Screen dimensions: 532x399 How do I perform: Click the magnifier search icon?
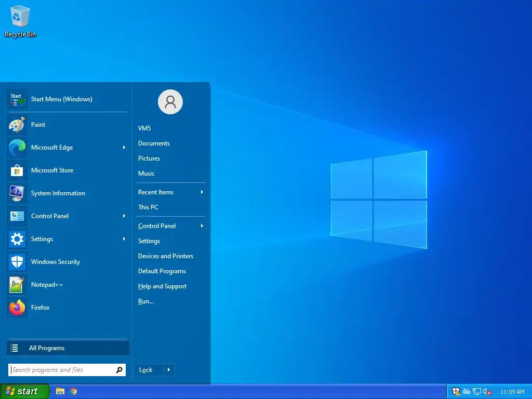click(x=119, y=370)
